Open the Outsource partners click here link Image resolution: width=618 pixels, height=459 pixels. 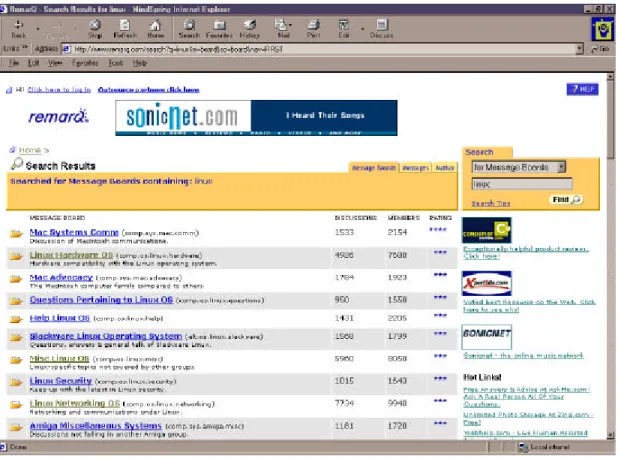(x=149, y=90)
